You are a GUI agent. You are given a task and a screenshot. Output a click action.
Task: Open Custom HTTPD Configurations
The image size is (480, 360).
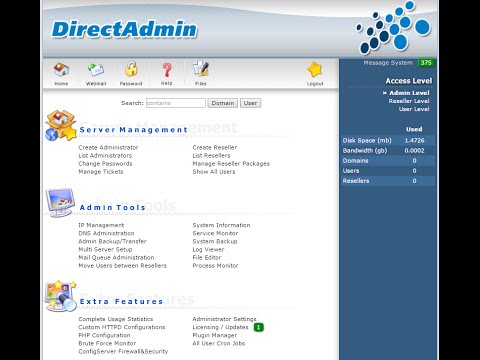pyautogui.click(x=122, y=327)
